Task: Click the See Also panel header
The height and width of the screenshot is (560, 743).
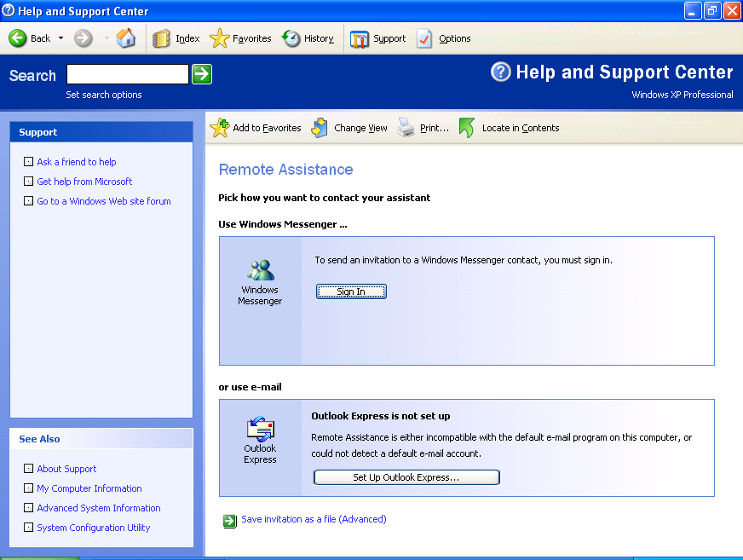Action: click(x=101, y=439)
